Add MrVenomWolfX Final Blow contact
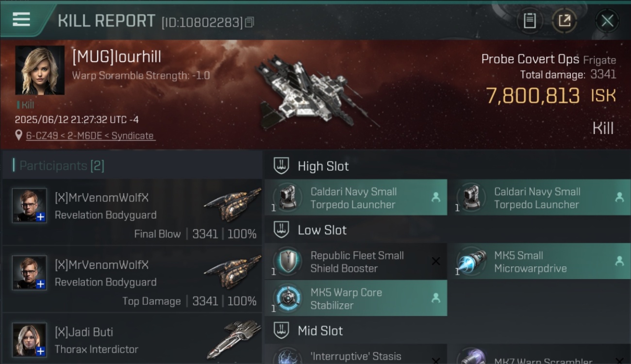 [x=41, y=217]
